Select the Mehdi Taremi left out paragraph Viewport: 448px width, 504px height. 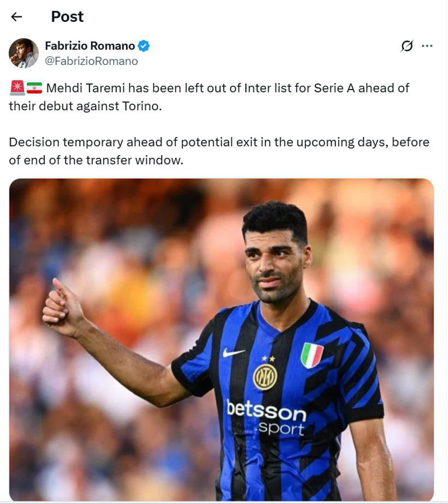(209, 97)
